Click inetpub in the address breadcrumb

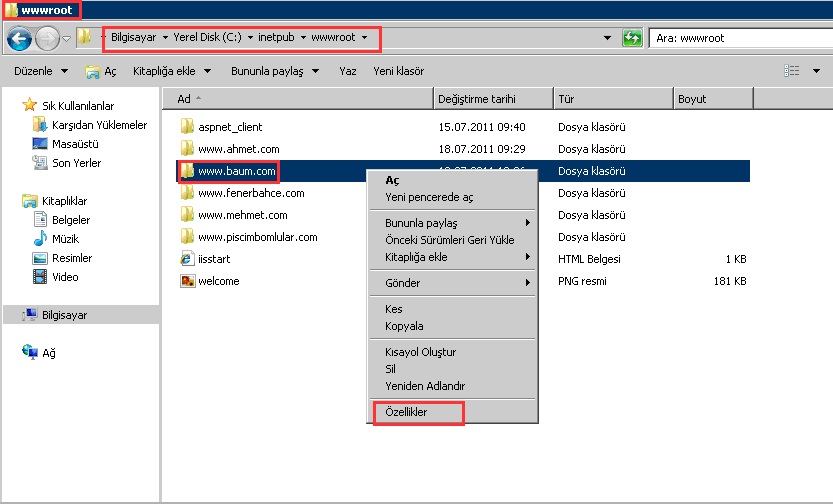pos(276,37)
